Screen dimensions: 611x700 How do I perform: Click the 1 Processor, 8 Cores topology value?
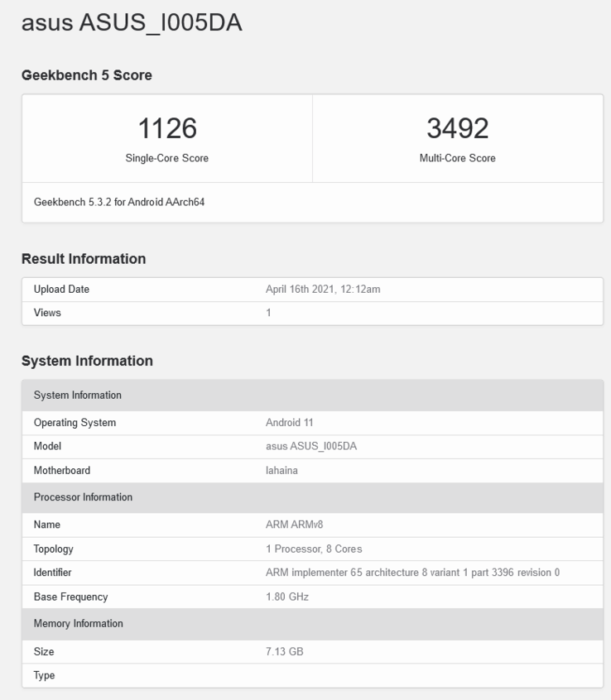(313, 549)
